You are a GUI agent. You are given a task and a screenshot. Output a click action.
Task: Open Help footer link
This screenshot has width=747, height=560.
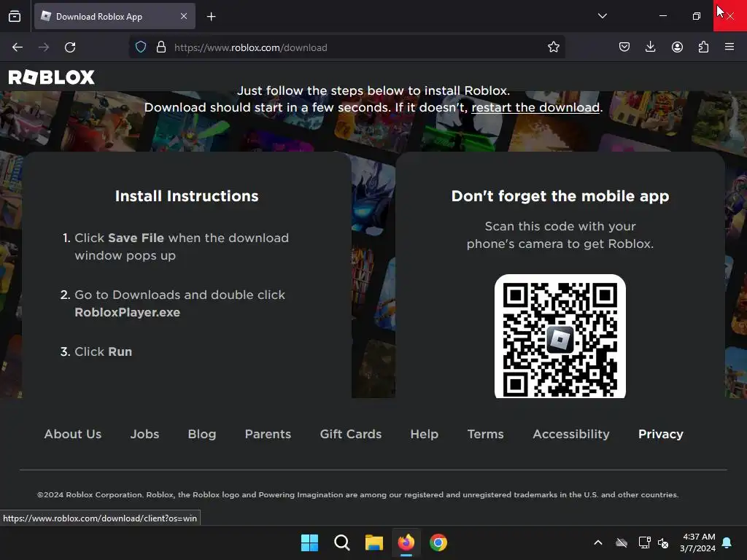click(x=425, y=435)
